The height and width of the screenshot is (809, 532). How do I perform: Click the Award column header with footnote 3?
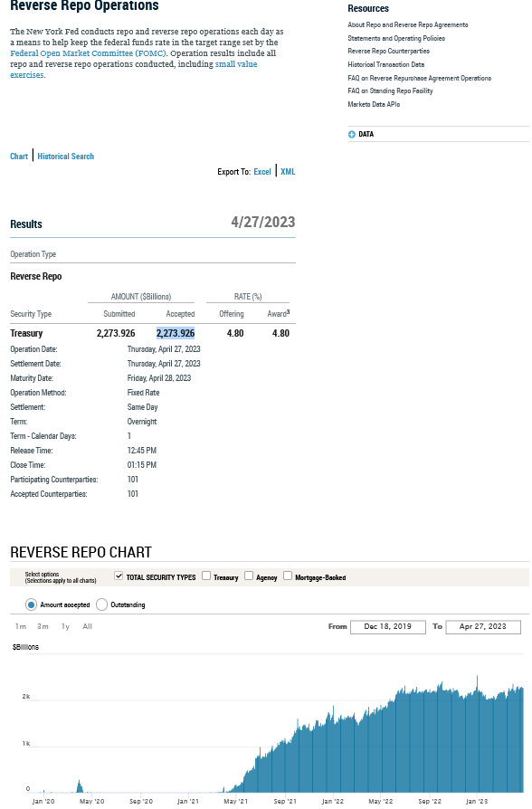tap(279, 314)
